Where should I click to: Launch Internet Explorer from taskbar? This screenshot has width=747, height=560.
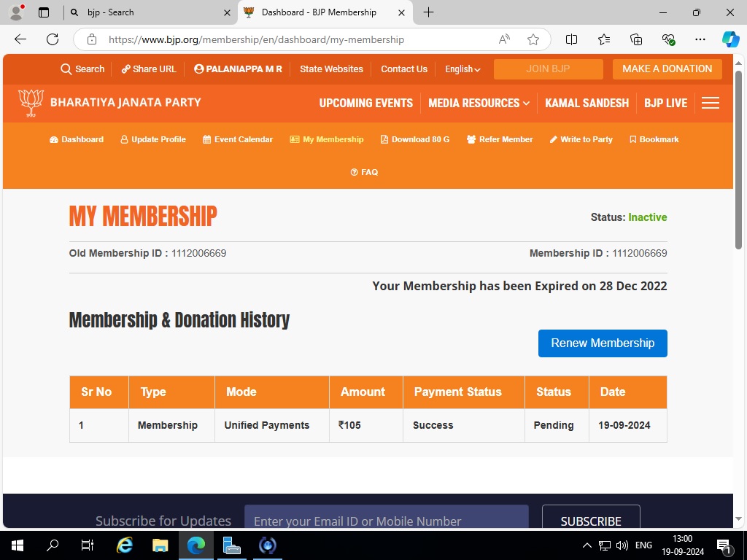(x=124, y=545)
